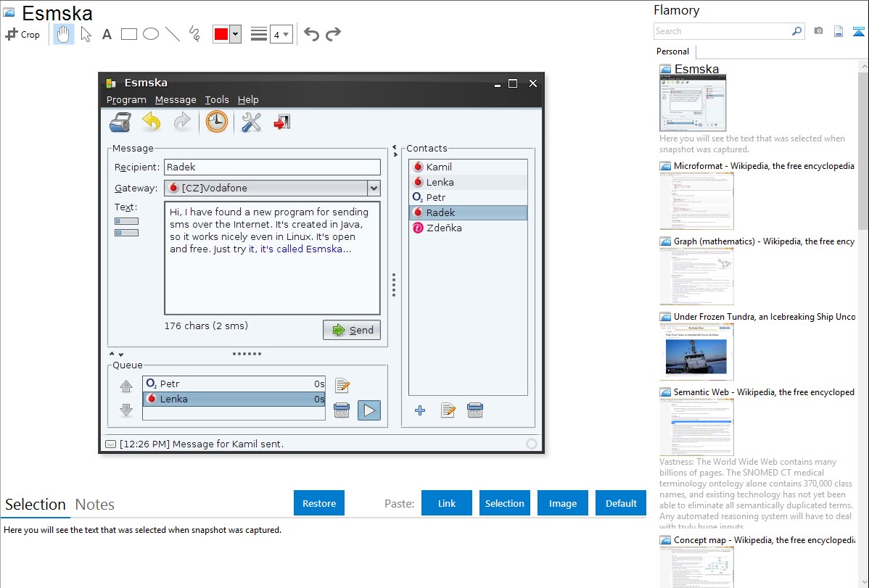Open Graph (mathematics) snapshot title
869x588 pixels.
coord(764,241)
